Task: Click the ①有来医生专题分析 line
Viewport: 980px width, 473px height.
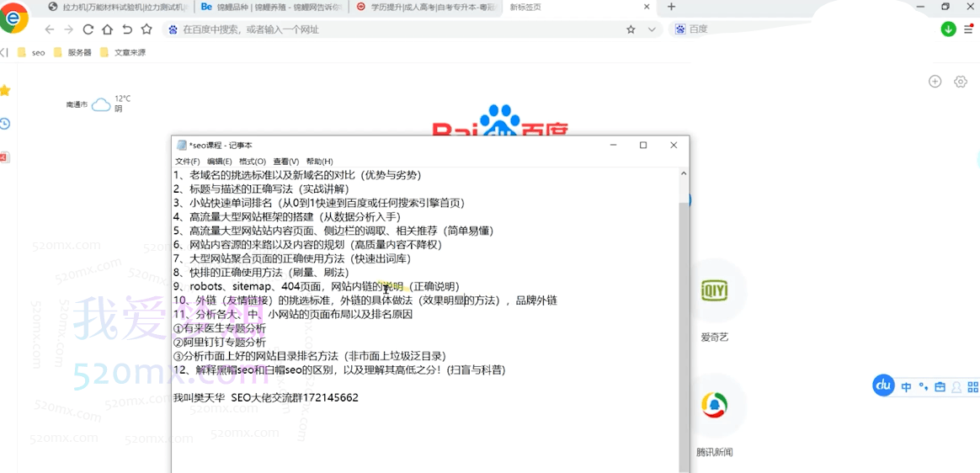Action: point(220,328)
